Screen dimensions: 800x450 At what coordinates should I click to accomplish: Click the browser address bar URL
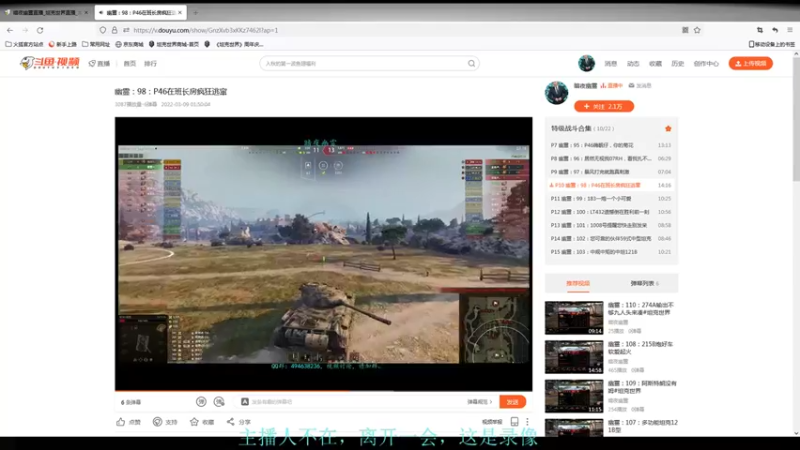point(206,30)
